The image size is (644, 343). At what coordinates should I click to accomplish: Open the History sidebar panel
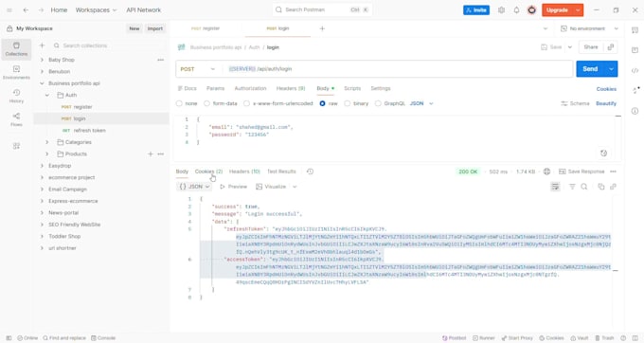16,96
